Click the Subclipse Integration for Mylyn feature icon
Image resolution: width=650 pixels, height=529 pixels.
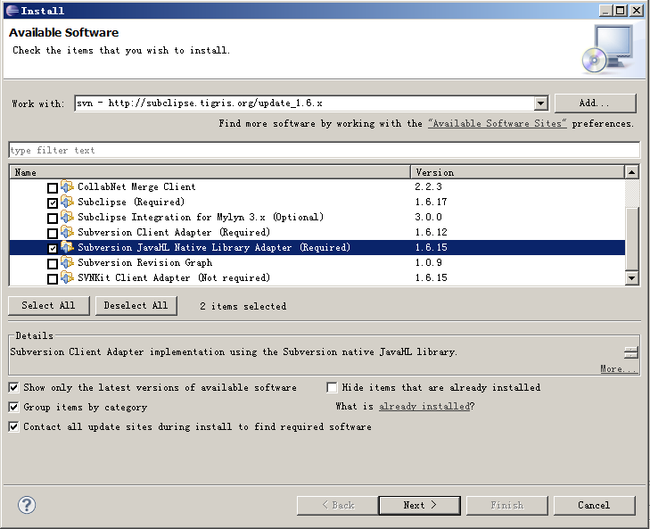(x=67, y=216)
